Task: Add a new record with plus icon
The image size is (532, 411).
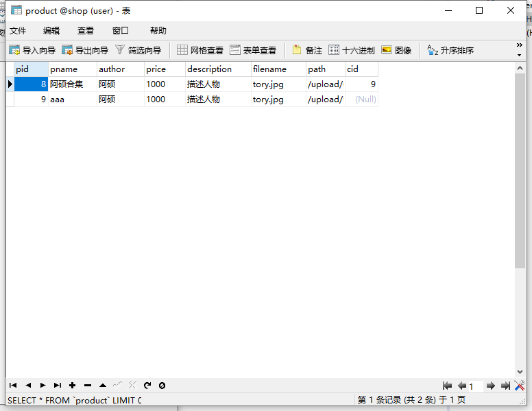Action: [x=72, y=385]
